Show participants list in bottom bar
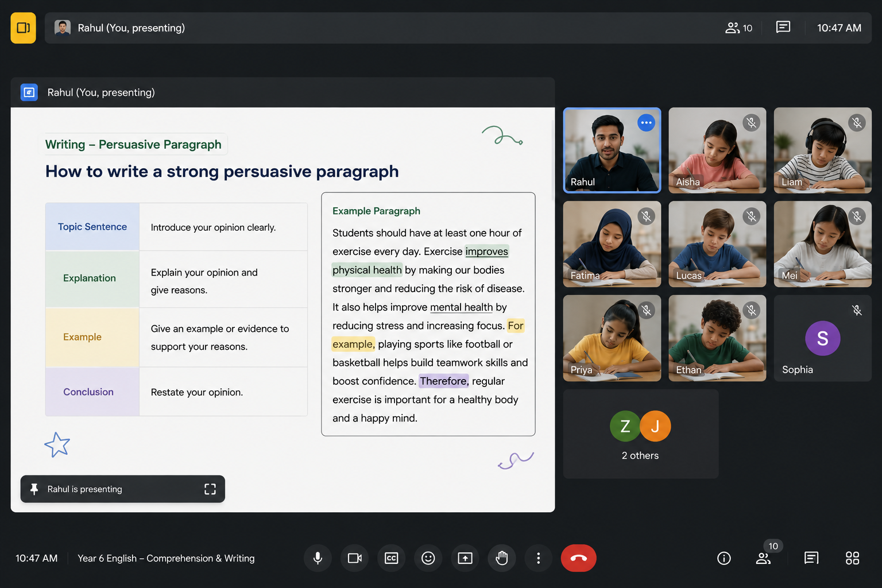This screenshot has height=588, width=882. pyautogui.click(x=764, y=558)
